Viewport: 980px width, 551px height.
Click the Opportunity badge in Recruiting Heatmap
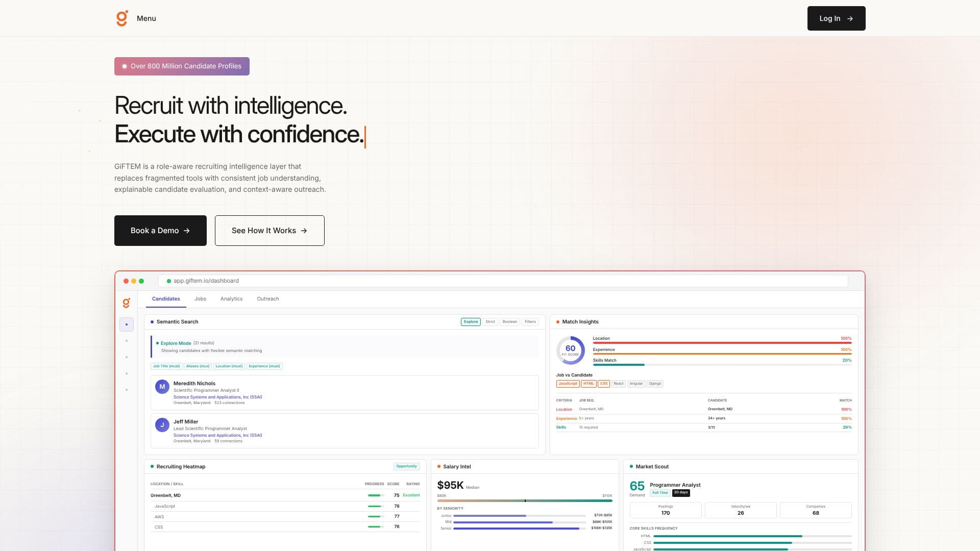pos(406,466)
